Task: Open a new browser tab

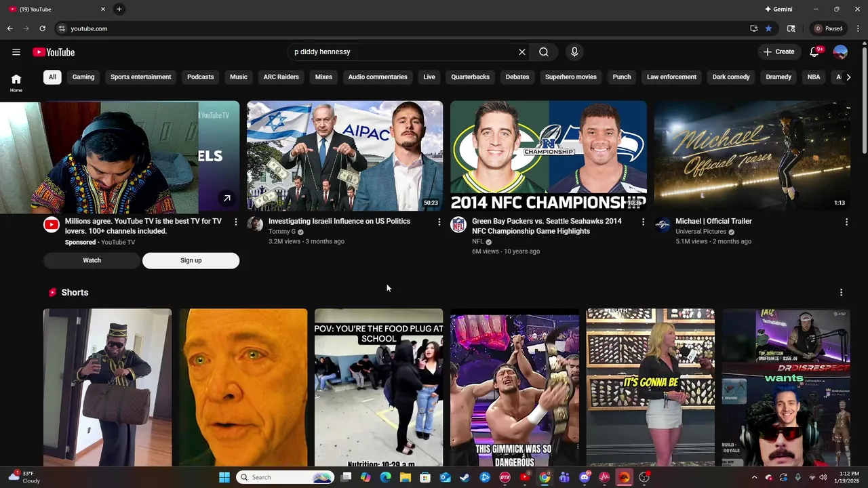Action: (x=119, y=9)
